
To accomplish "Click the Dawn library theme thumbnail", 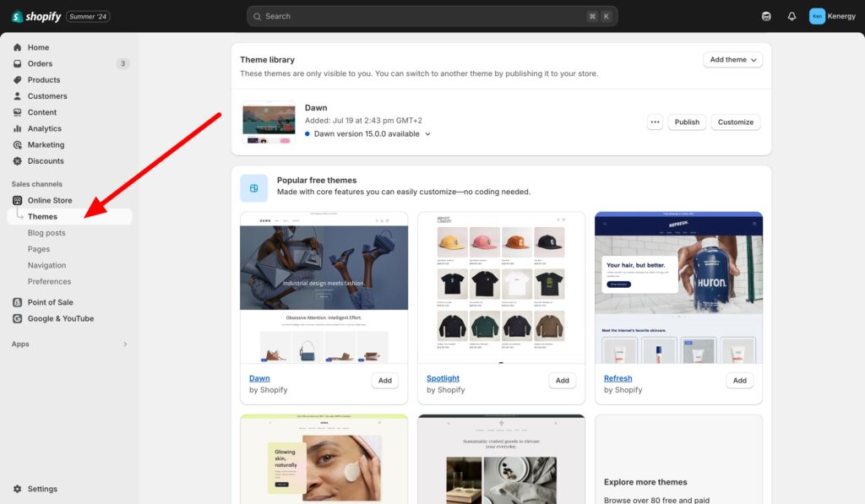I will tap(269, 123).
